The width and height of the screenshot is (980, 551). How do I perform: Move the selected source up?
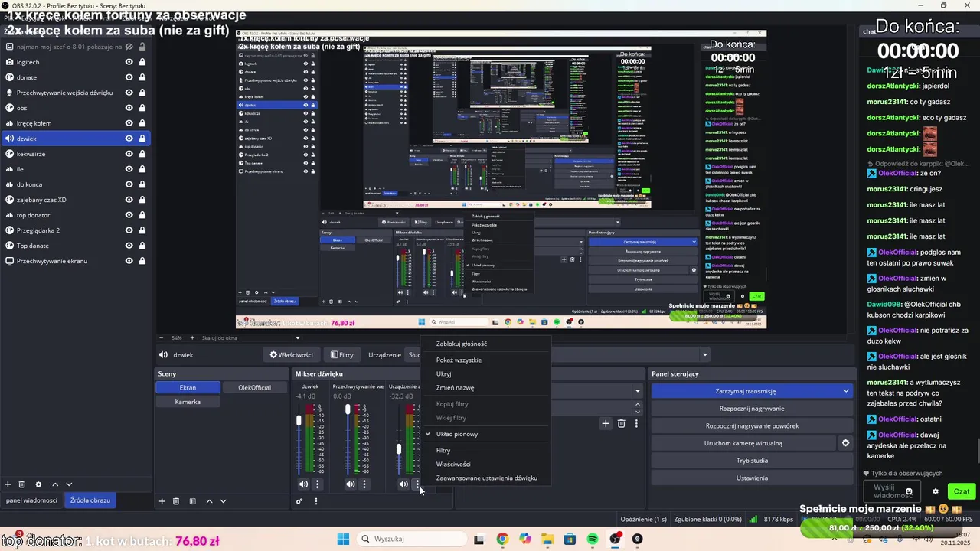click(55, 484)
